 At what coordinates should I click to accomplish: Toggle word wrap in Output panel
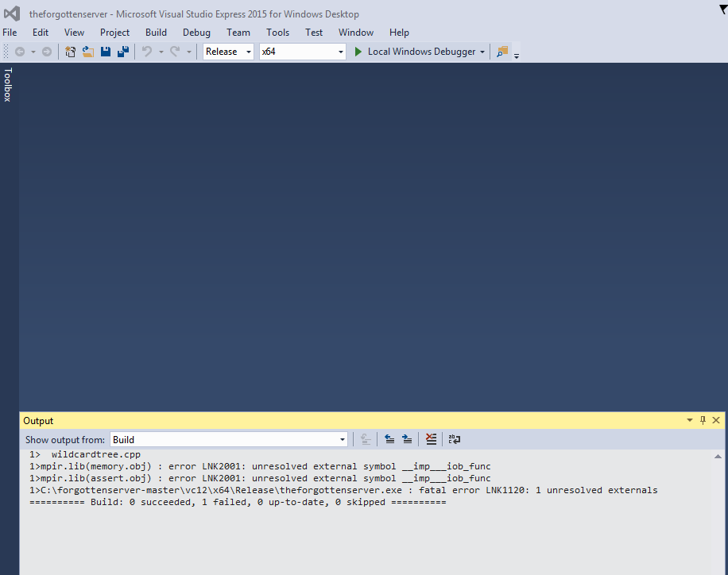point(455,439)
